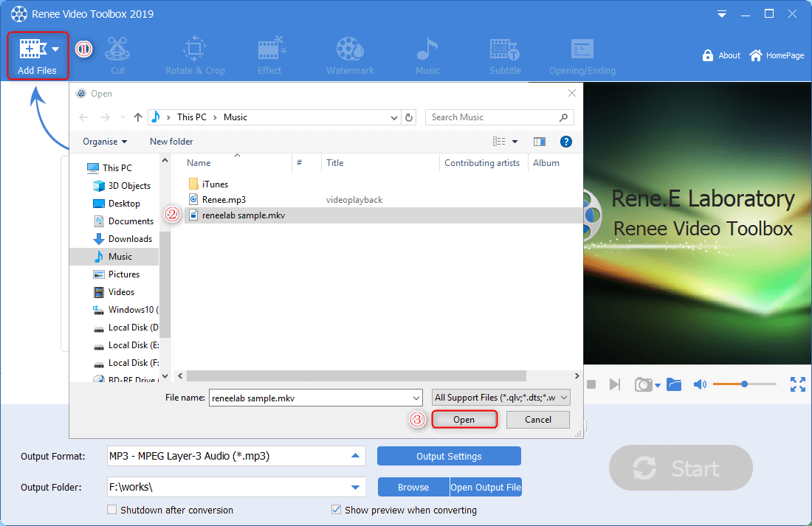Toggle fullscreen preview icon
Screen dimensions: 812x526
pyautogui.click(x=797, y=384)
